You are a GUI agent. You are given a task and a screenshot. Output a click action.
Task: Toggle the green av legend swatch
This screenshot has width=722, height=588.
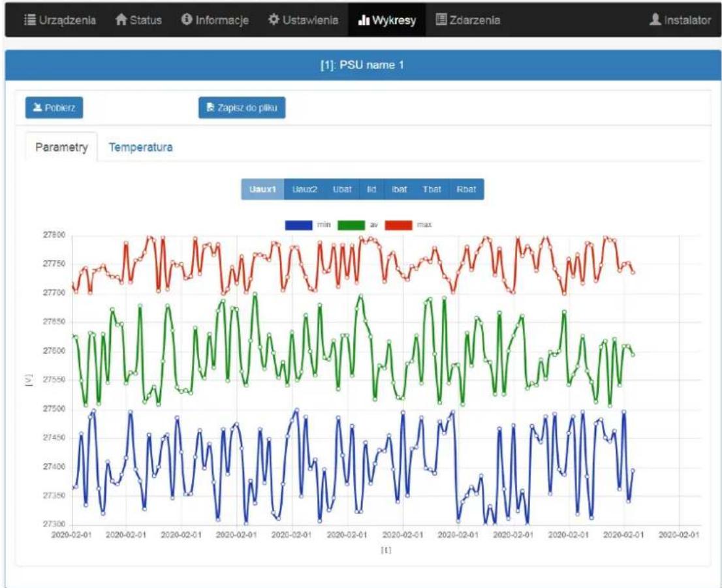pos(351,225)
